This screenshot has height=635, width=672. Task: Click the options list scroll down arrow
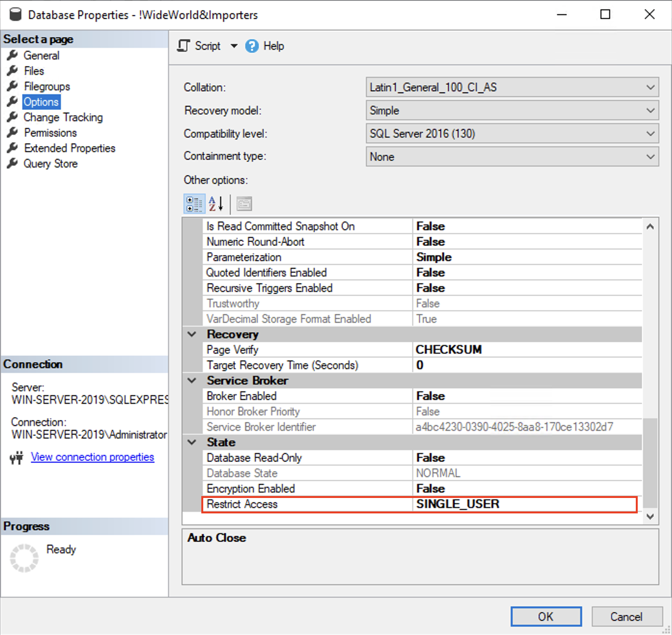tap(650, 516)
